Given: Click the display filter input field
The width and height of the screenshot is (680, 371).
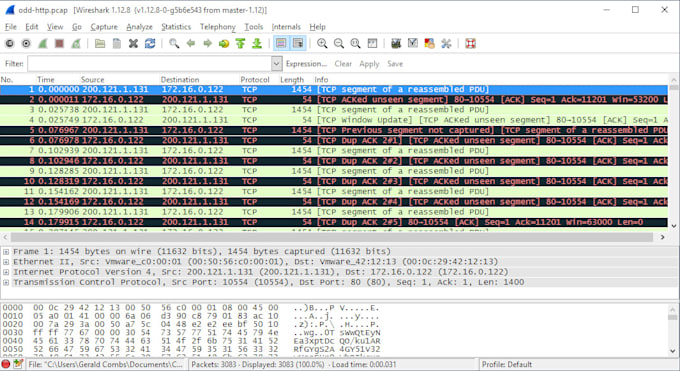Looking at the screenshot, I should (150, 64).
